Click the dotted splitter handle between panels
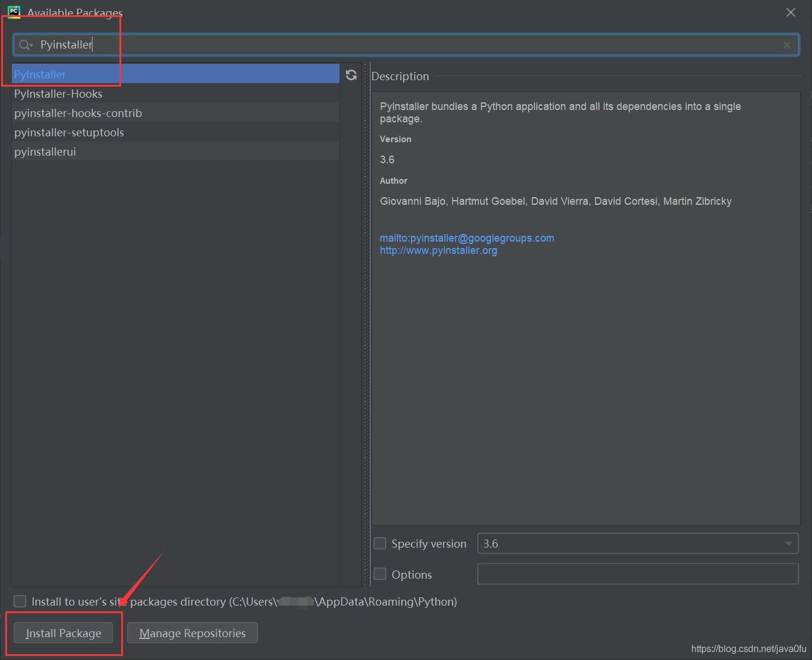 (367, 325)
